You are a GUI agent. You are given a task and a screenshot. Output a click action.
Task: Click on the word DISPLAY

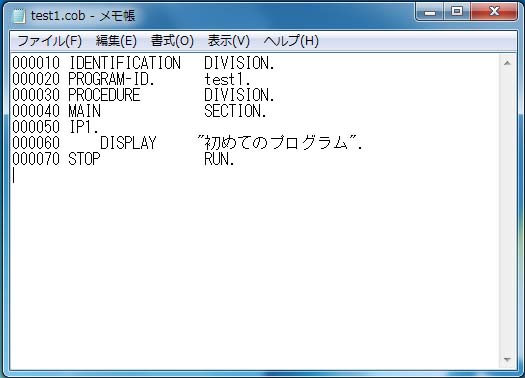pos(128,143)
